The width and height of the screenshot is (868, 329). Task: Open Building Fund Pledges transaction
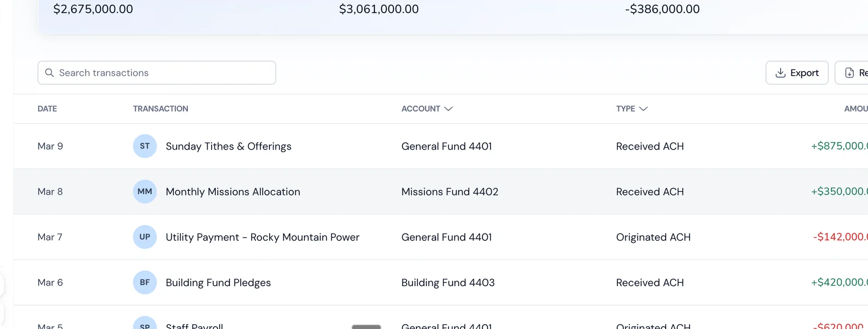[218, 283]
